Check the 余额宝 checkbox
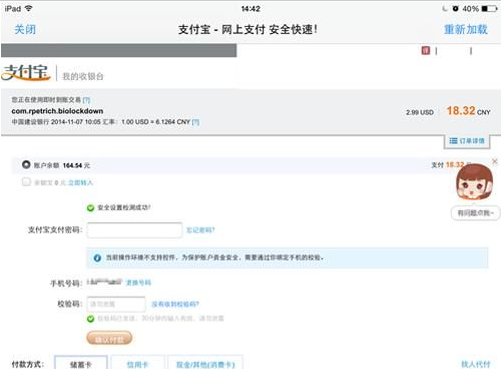Viewport: 501px width, 369px height. [x=26, y=182]
